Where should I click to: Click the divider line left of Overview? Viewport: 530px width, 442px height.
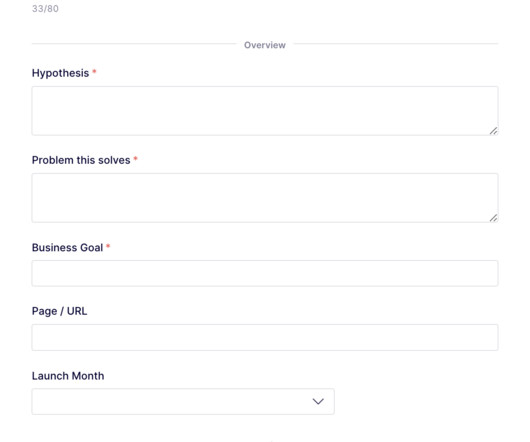point(134,44)
